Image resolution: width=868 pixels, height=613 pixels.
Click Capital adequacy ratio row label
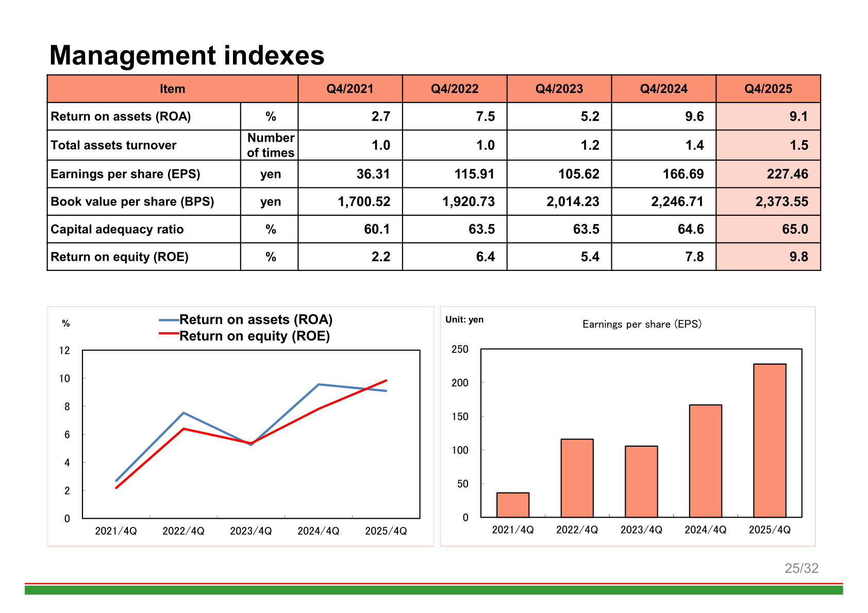(x=117, y=229)
